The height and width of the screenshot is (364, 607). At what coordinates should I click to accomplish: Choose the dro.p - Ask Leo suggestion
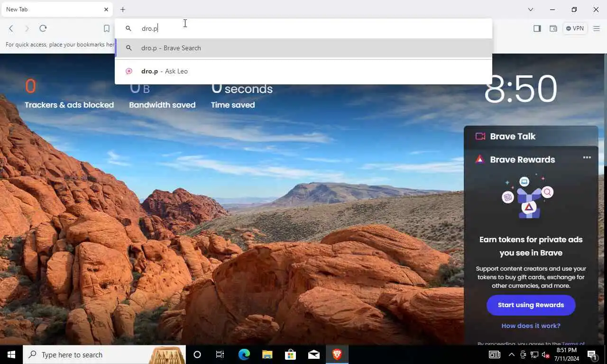coord(303,71)
